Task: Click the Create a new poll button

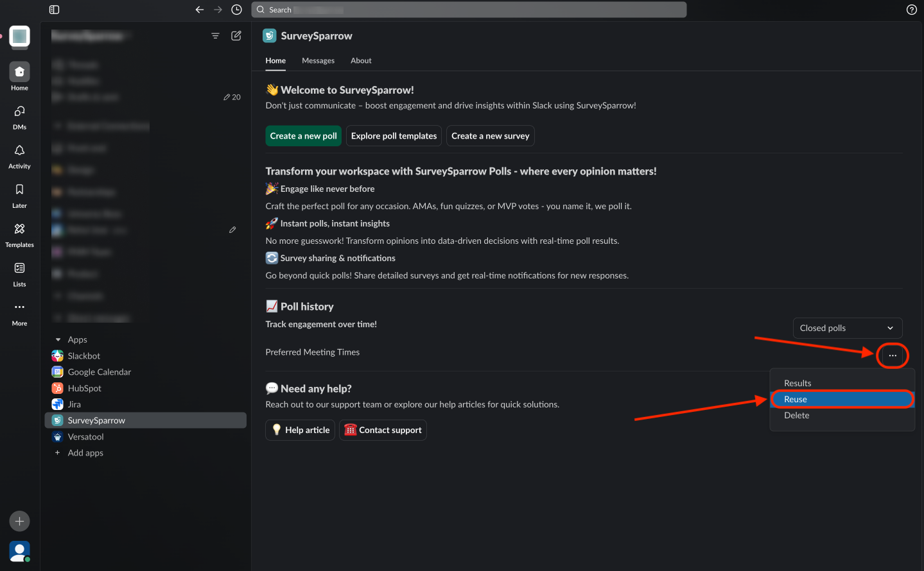Action: [x=303, y=136]
